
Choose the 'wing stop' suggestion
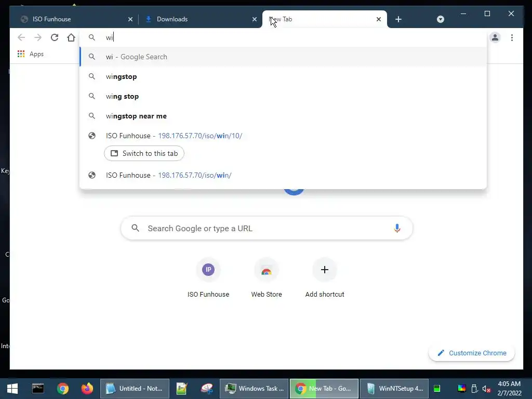pyautogui.click(x=283, y=96)
